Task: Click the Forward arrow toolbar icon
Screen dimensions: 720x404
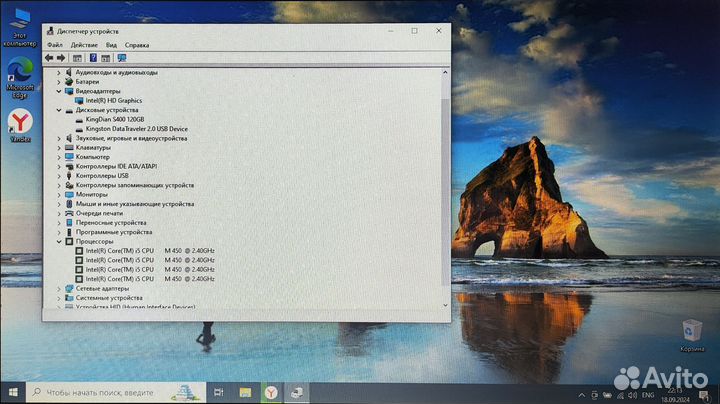Action: (x=61, y=58)
